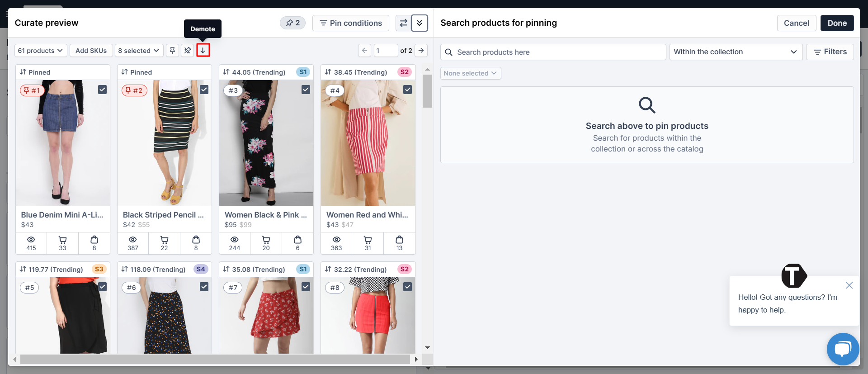Click the sort arrows on first Pinned card
The width and height of the screenshot is (868, 374).
coord(23,72)
